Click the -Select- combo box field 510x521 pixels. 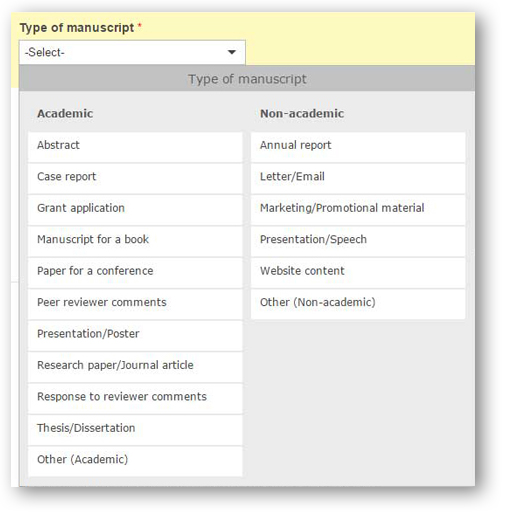[132, 52]
